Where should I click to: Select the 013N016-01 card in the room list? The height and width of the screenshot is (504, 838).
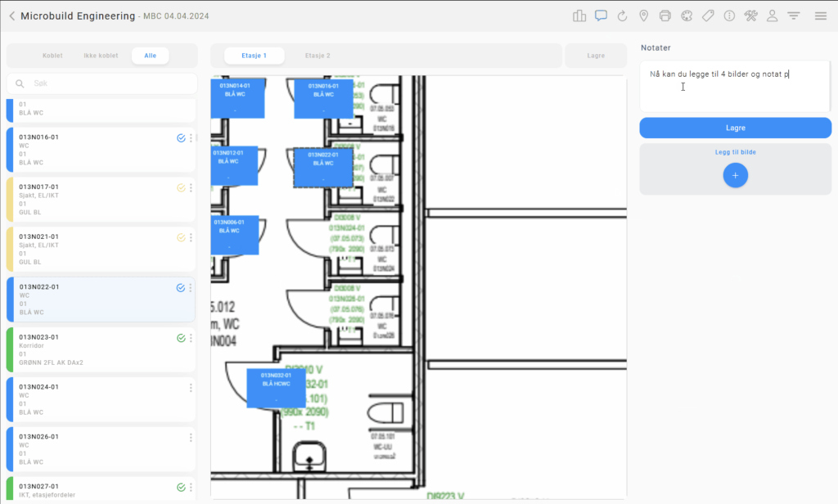coord(101,150)
